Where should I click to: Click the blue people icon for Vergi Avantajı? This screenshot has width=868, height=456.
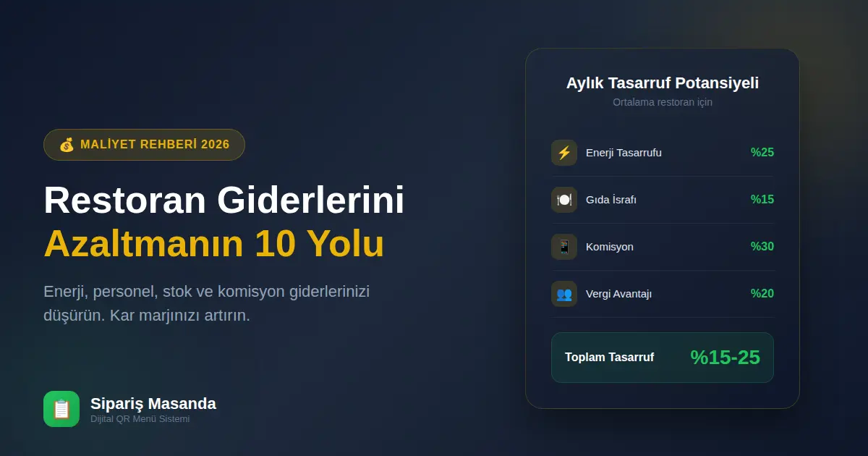click(x=564, y=294)
